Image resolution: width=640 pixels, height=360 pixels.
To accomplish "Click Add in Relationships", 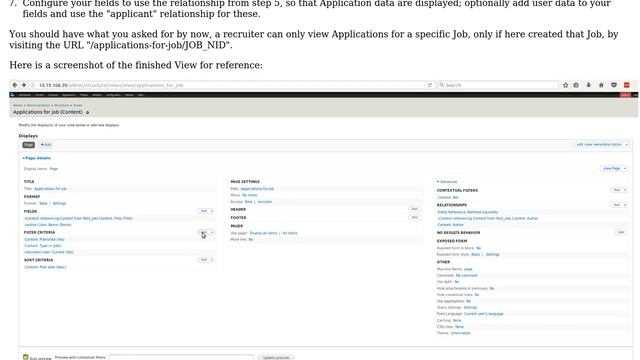I will pyautogui.click(x=616, y=205).
